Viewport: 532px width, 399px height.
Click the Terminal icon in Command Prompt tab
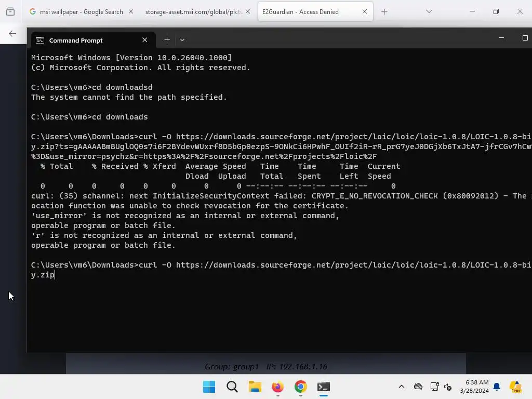(x=40, y=41)
